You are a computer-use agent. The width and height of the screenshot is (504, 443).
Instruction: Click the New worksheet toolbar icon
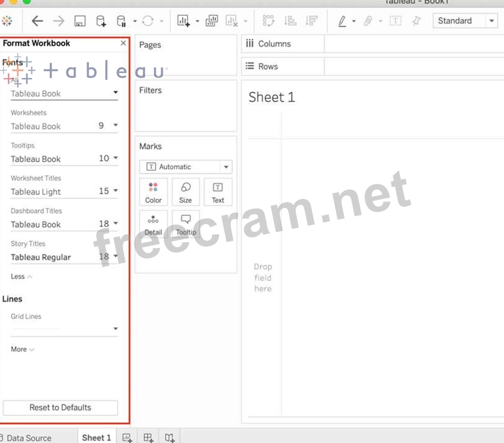pyautogui.click(x=183, y=21)
